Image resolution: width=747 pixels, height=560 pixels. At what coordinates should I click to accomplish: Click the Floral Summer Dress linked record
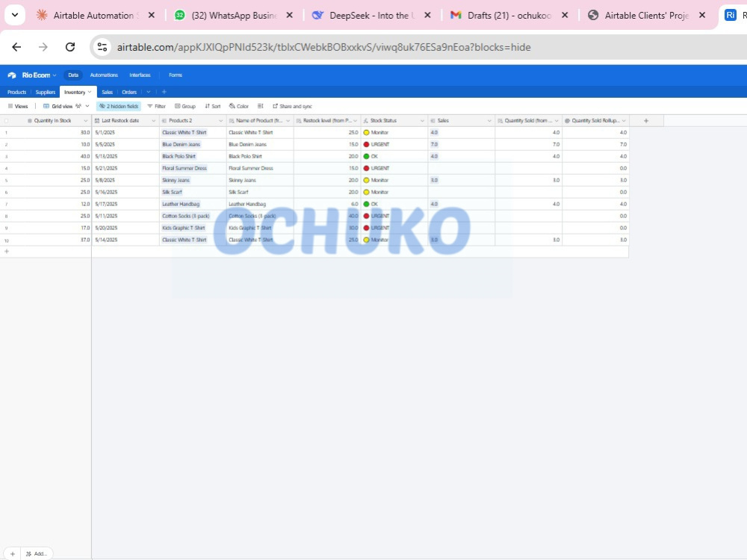click(x=185, y=169)
